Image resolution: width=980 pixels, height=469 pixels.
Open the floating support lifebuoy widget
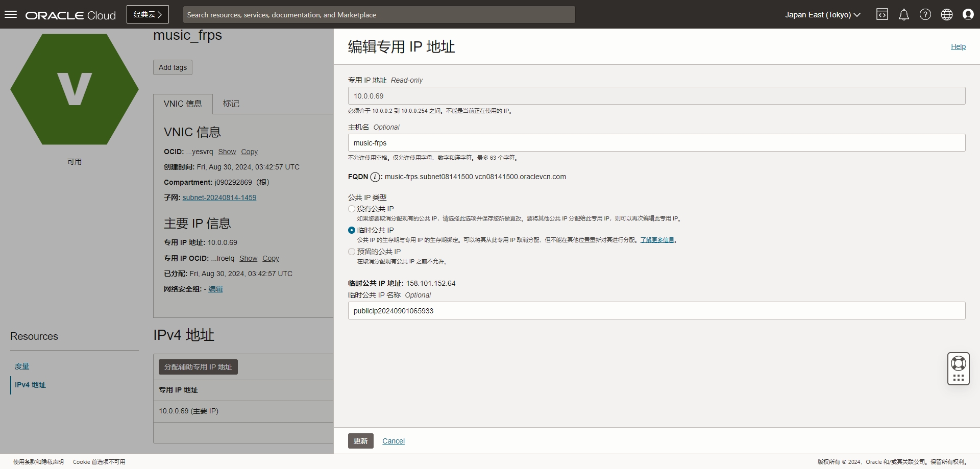[958, 363]
